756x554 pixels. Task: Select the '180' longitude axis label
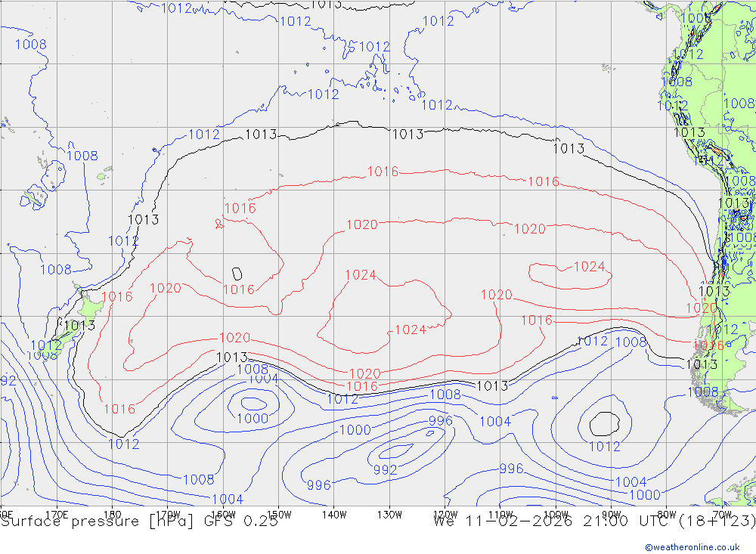[113, 515]
